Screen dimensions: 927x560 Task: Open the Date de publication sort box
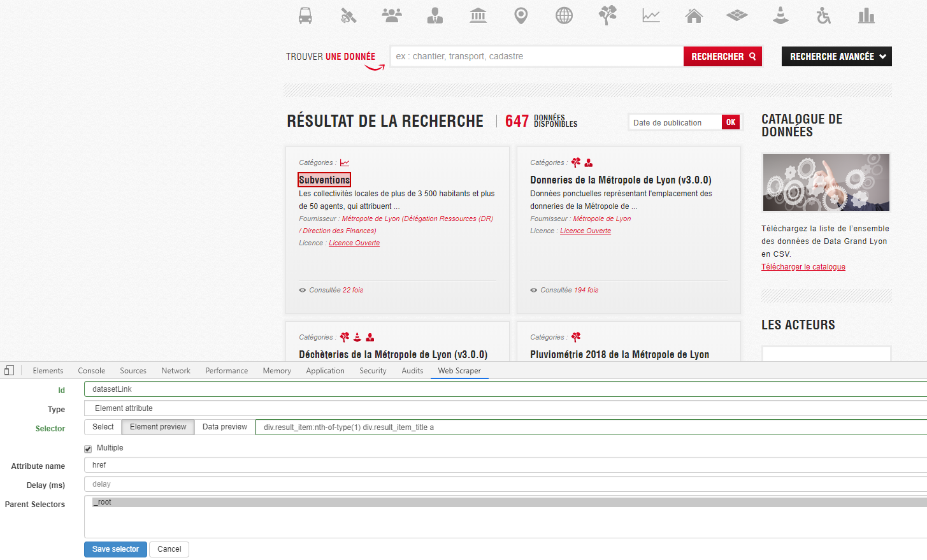[x=675, y=122]
